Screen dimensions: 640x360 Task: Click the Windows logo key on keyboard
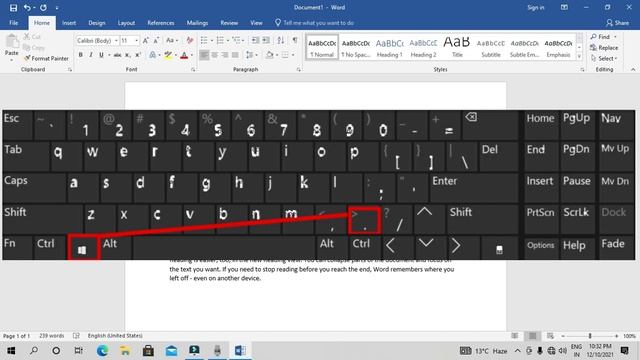tap(82, 249)
